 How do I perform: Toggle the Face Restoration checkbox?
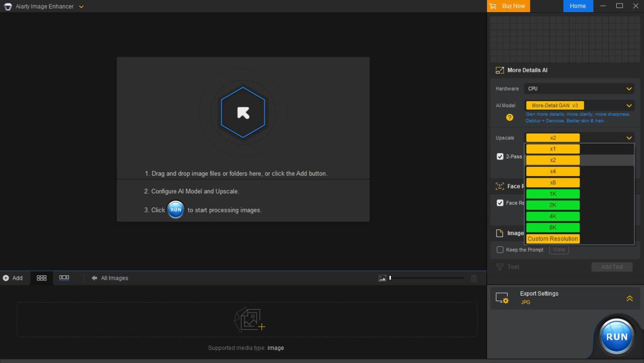pos(500,203)
